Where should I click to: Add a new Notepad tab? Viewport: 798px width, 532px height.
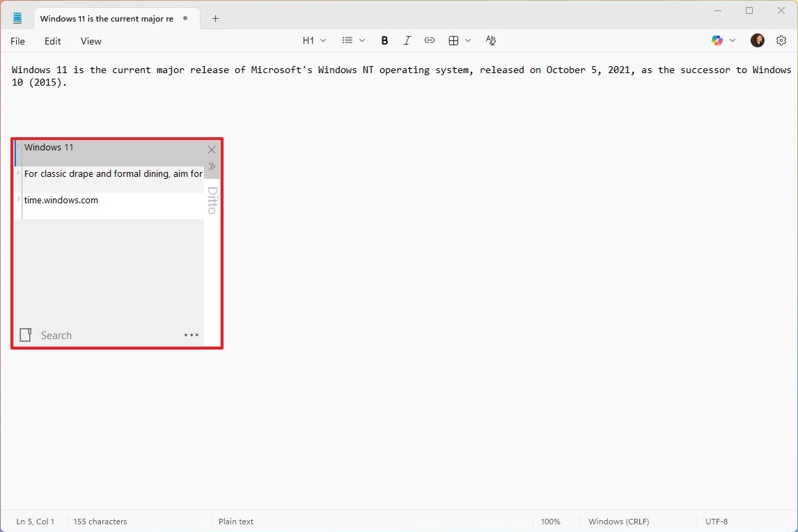pyautogui.click(x=215, y=19)
